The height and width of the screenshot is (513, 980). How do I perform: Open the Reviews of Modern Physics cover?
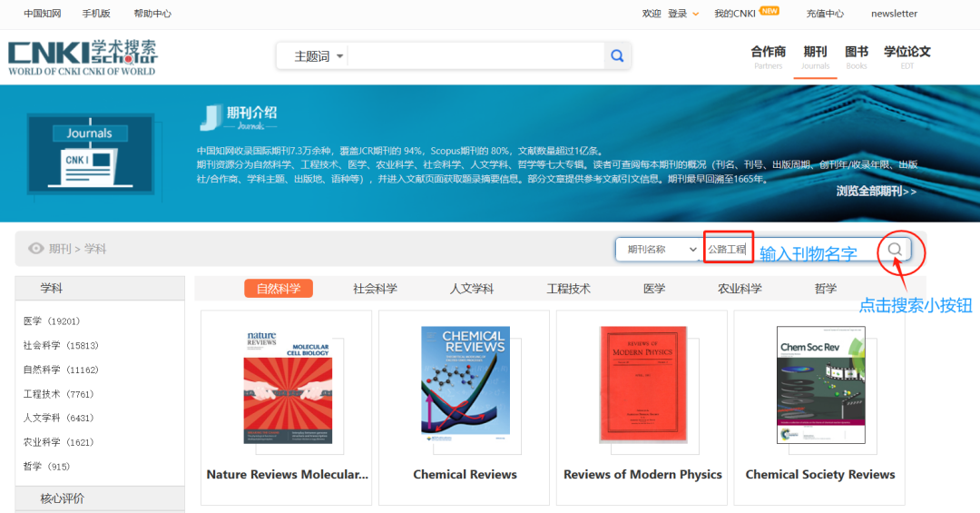point(643,384)
